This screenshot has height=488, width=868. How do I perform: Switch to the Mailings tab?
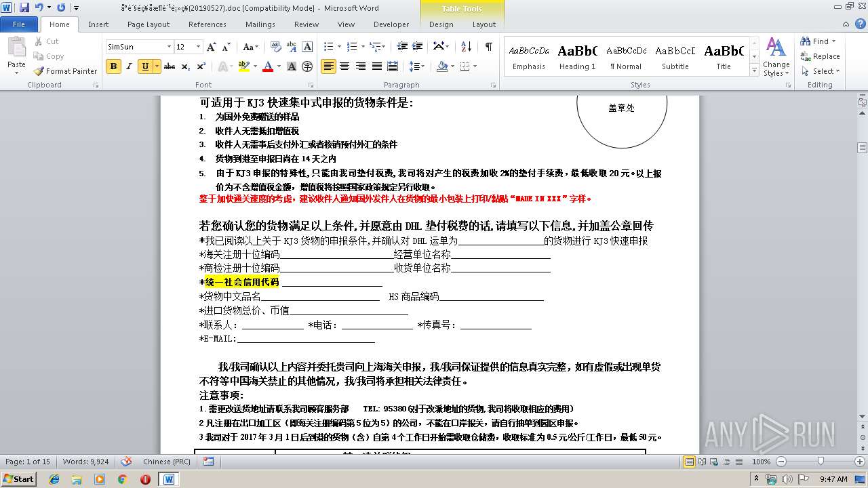point(260,24)
